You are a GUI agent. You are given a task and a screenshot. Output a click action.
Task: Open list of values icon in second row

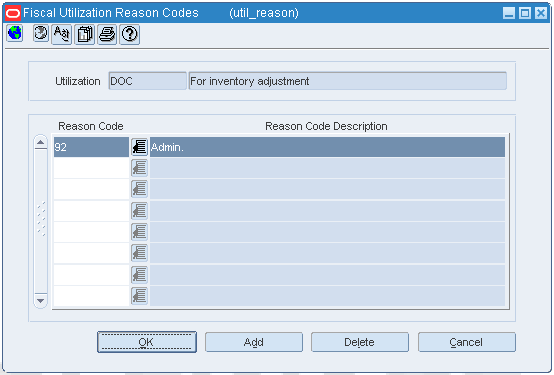point(139,168)
